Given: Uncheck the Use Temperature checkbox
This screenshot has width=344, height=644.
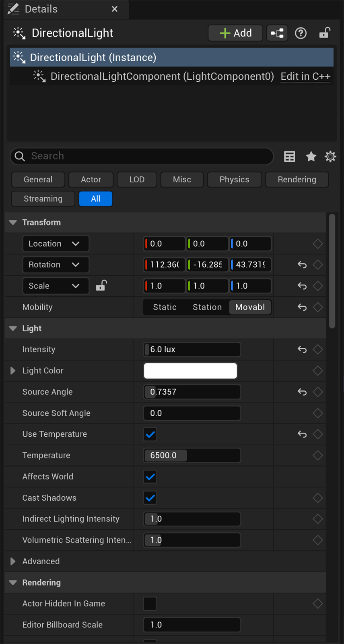Looking at the screenshot, I should tap(150, 434).
